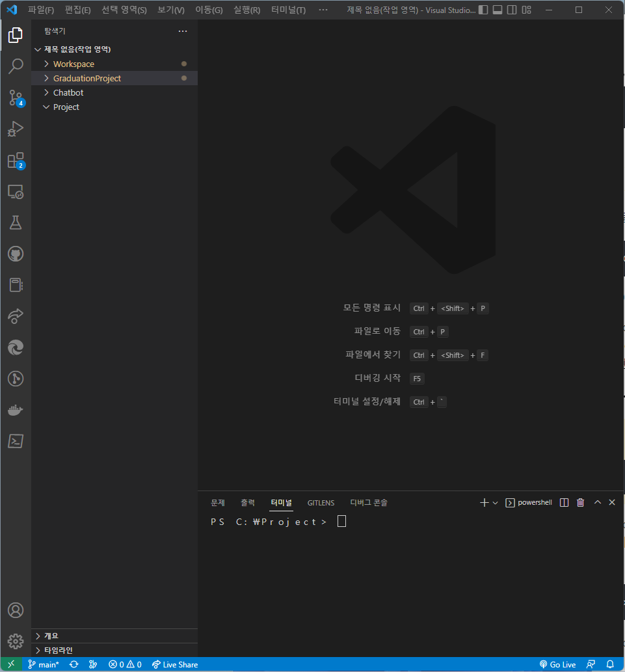Expand the Chatbot folder
The width and height of the screenshot is (625, 672).
pos(46,92)
